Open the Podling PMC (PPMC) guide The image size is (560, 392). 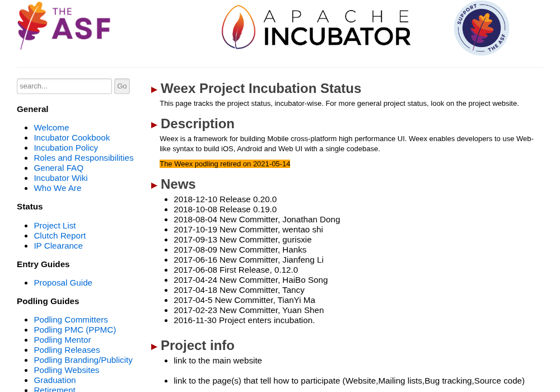tap(75, 330)
